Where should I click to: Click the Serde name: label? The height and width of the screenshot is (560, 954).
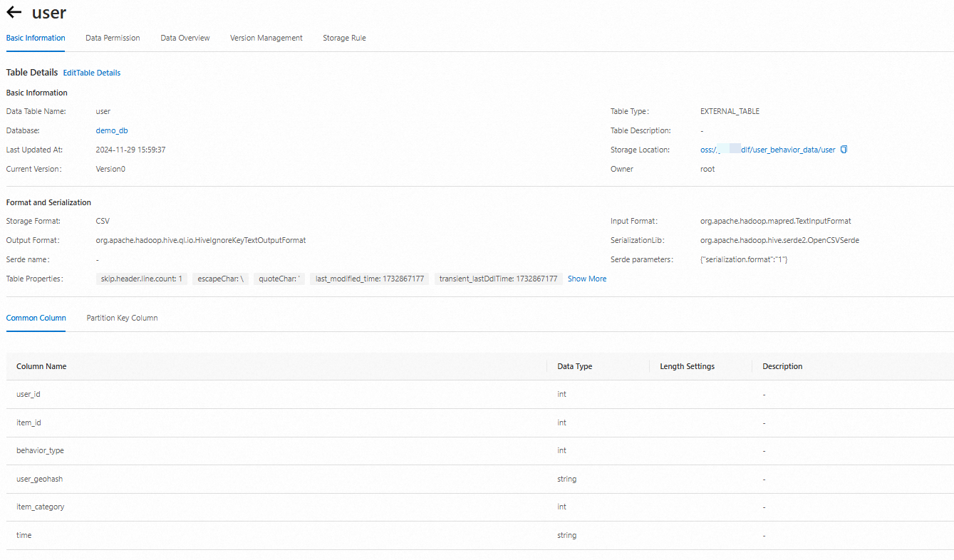pyautogui.click(x=28, y=259)
